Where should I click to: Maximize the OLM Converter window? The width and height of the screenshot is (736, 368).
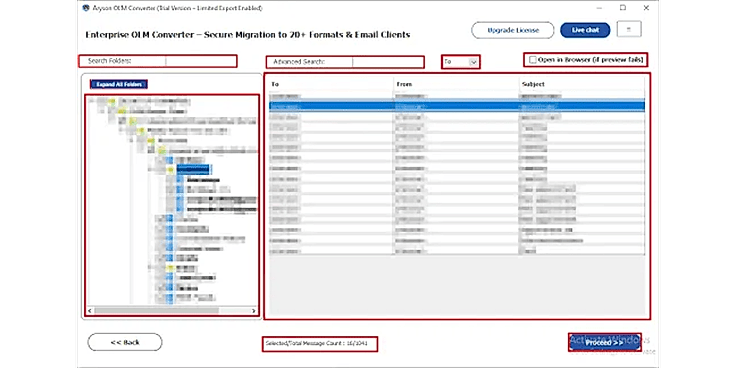(x=622, y=8)
